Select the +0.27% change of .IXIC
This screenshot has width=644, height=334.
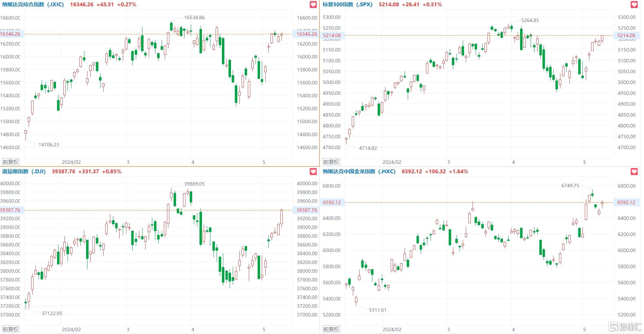pyautogui.click(x=127, y=5)
